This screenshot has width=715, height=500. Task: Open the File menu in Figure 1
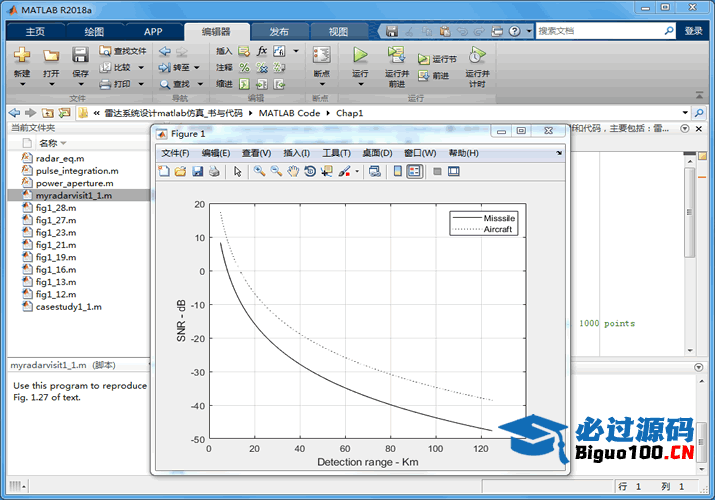tap(175, 153)
